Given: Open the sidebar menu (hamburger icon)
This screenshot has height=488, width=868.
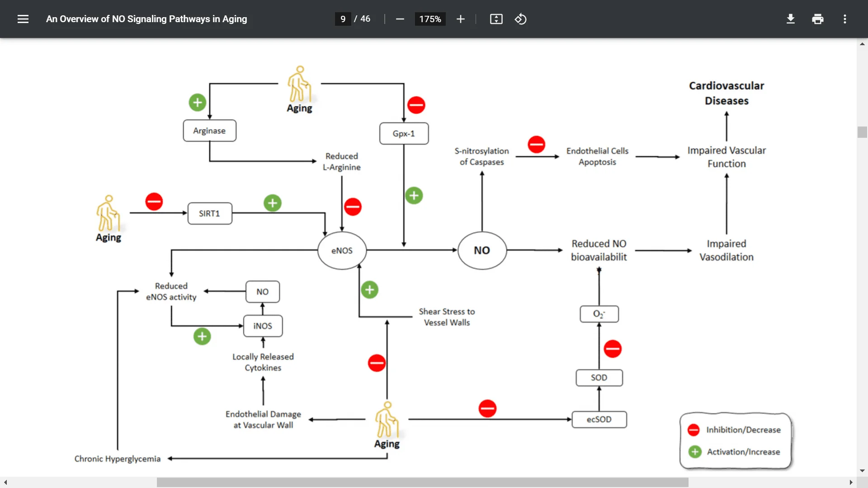Looking at the screenshot, I should click(x=23, y=19).
